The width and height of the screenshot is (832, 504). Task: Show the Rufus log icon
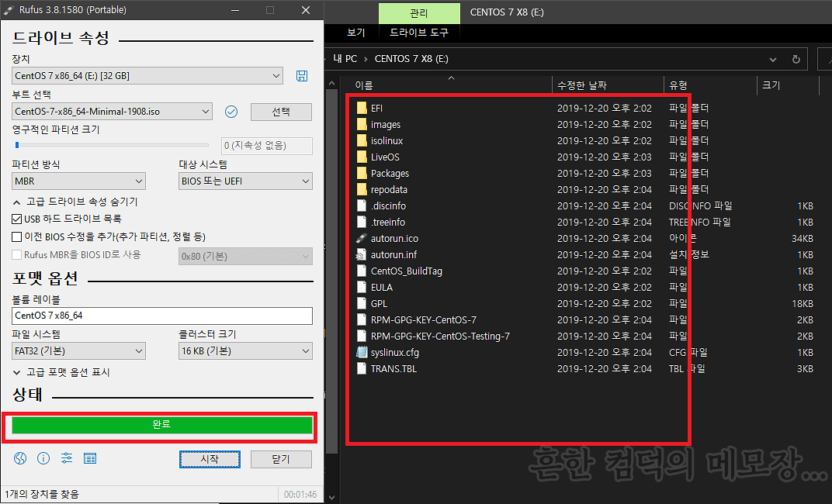(x=90, y=458)
